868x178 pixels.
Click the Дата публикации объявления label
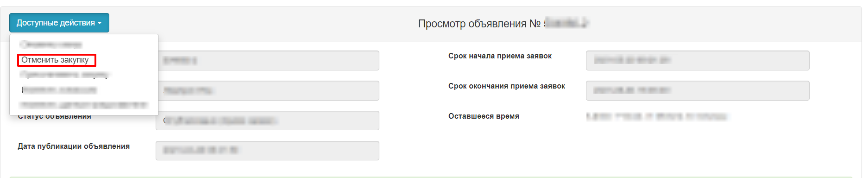point(74,146)
